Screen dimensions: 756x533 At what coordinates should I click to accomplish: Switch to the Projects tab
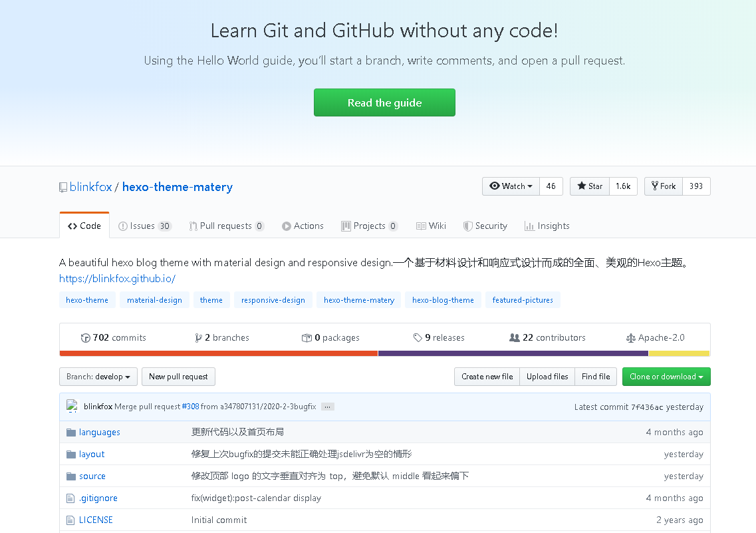click(369, 226)
